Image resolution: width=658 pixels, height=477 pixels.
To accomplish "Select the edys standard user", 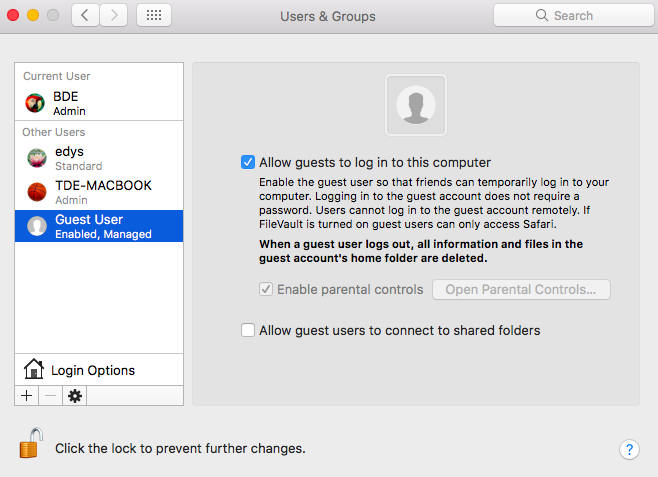I will [99, 159].
